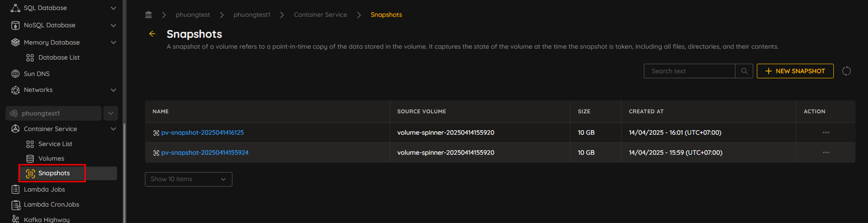Click the New Snapshot button
This screenshot has height=223, width=868.
tap(795, 71)
